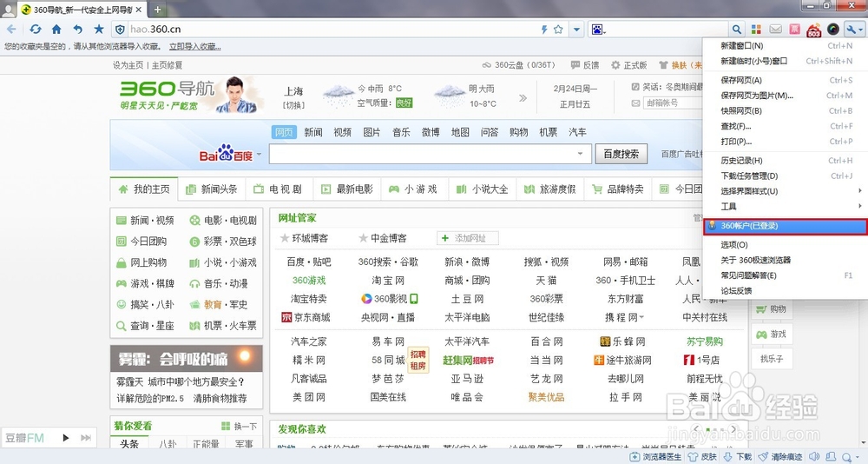Click the 百度搜索 button
The image size is (868, 464).
coord(621,154)
